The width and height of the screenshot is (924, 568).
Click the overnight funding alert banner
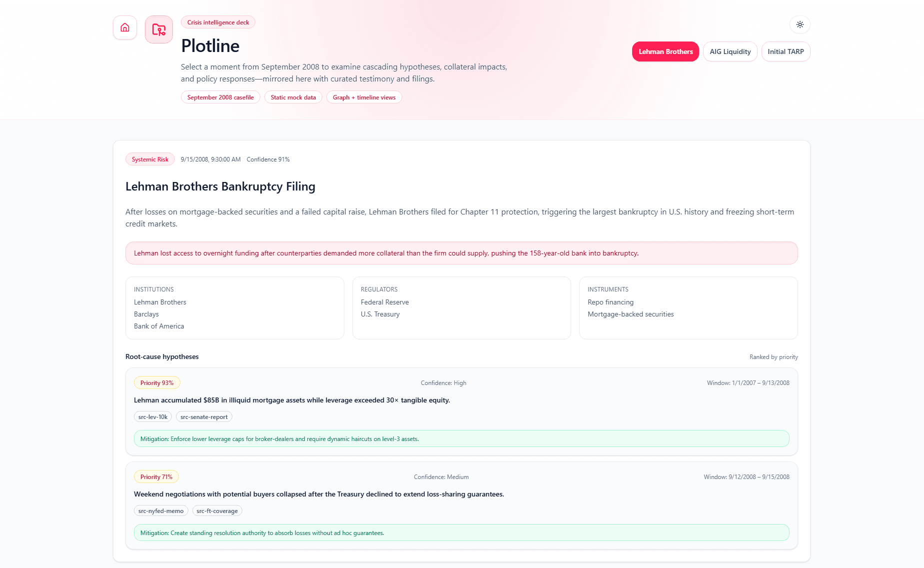(x=461, y=253)
